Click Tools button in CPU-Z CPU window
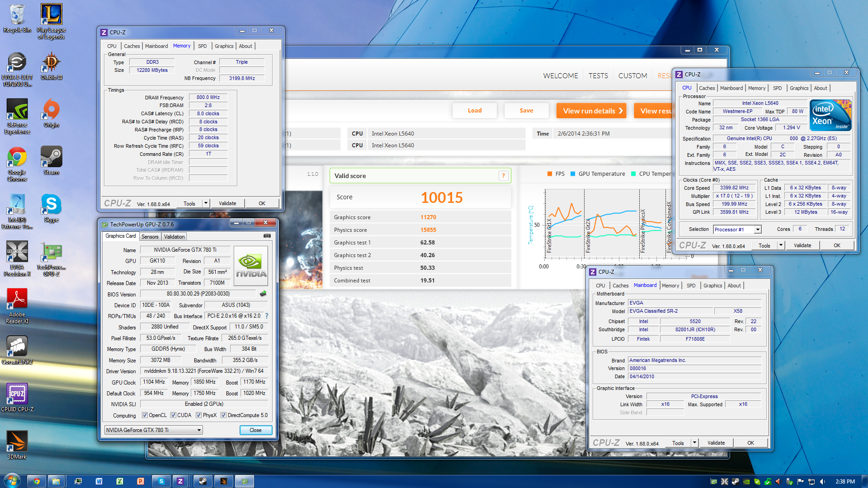 764,245
